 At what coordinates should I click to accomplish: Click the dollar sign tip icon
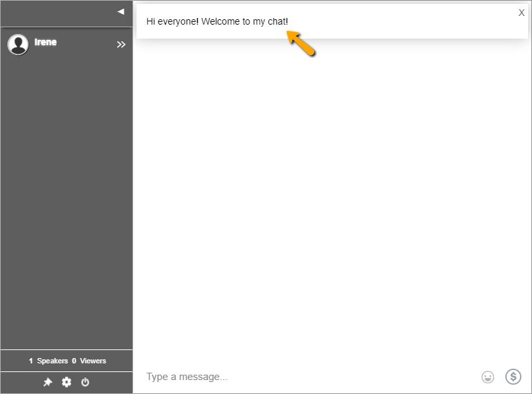513,377
